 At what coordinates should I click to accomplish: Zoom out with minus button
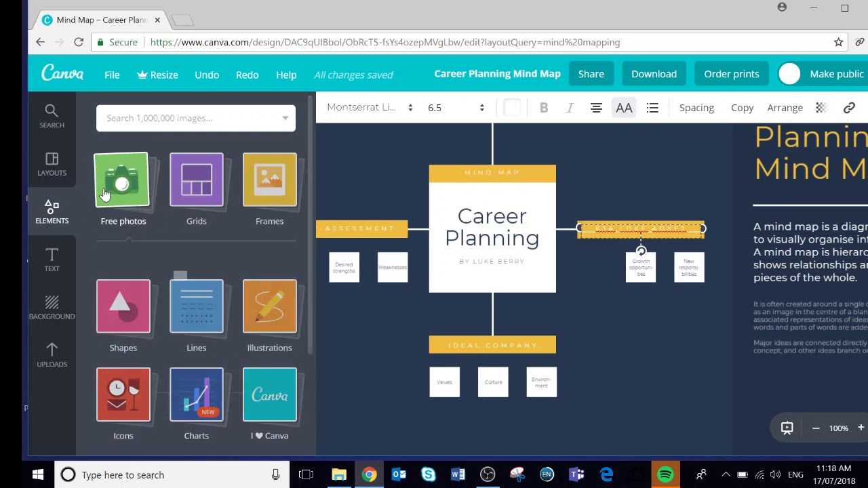pos(816,428)
